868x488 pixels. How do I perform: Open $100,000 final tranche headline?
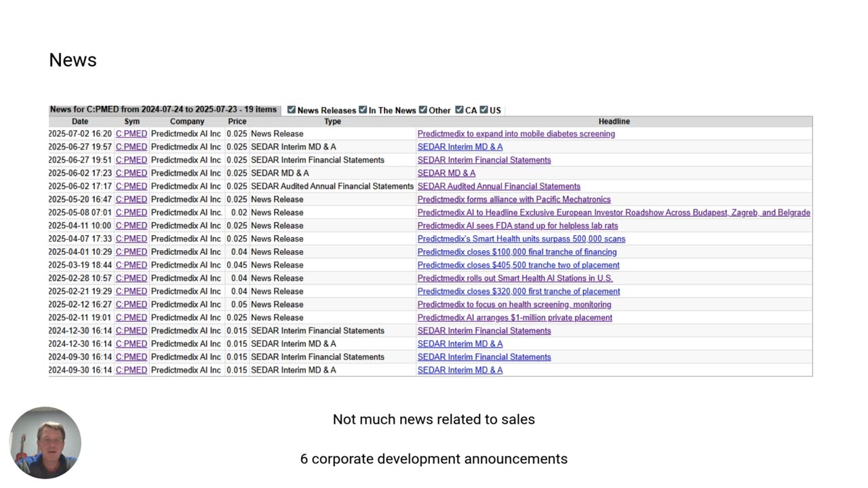pyautogui.click(x=517, y=252)
